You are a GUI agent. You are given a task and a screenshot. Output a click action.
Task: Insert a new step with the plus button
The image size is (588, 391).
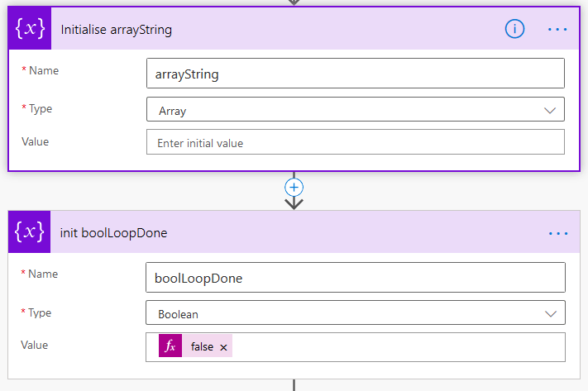(294, 187)
